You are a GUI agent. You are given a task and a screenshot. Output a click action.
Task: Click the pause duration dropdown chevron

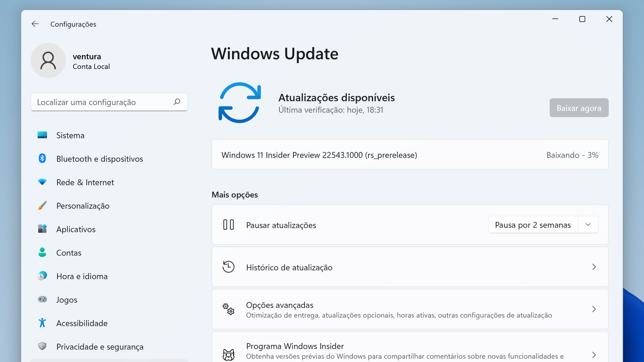(x=588, y=225)
